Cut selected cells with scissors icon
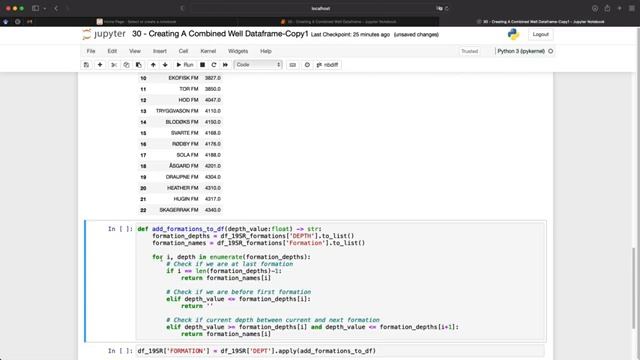 click(114, 65)
